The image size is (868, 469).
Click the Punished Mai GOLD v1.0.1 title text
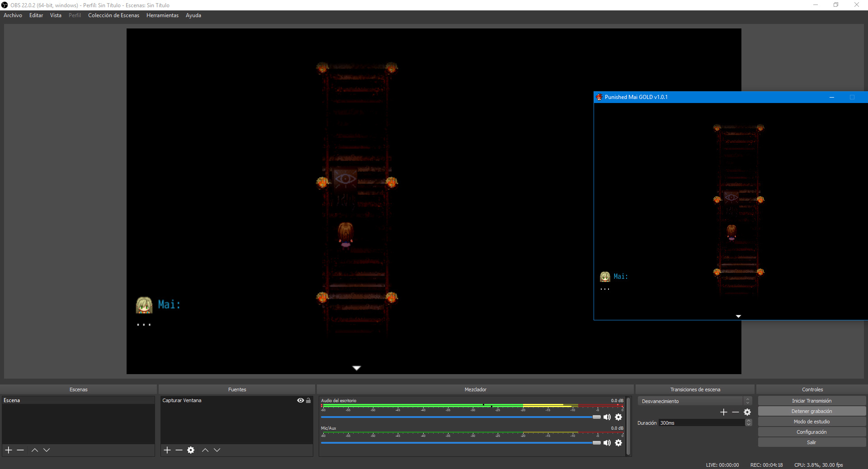(x=636, y=97)
